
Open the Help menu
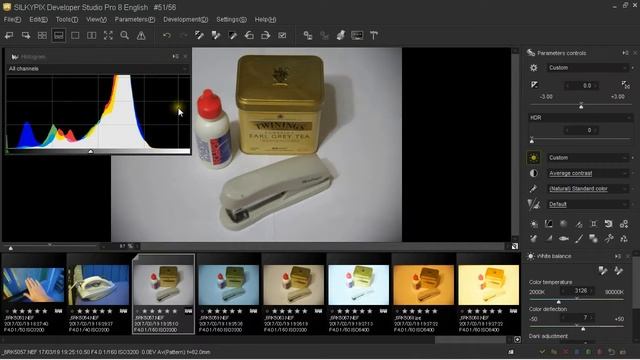(x=265, y=19)
